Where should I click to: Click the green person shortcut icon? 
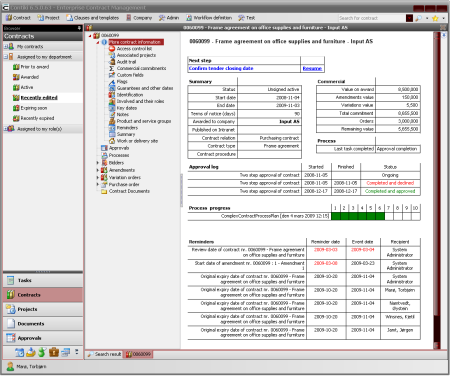pos(42,352)
